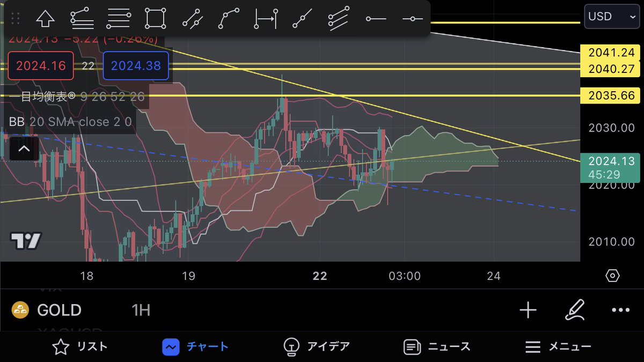Select the rectangle drawing tool
The height and width of the screenshot is (362, 644).
point(155,19)
